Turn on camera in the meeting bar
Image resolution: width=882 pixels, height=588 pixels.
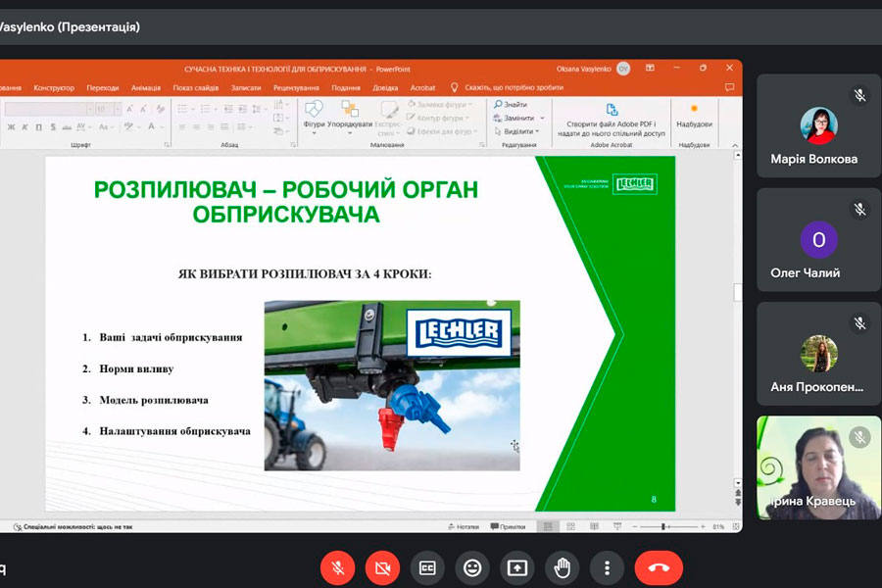382,567
